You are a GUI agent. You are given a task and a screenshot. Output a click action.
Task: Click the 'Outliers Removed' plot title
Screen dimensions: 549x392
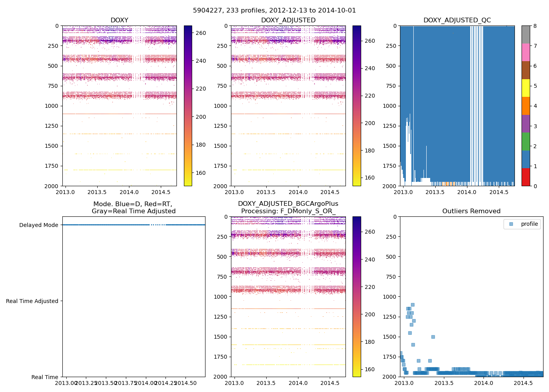(471, 211)
